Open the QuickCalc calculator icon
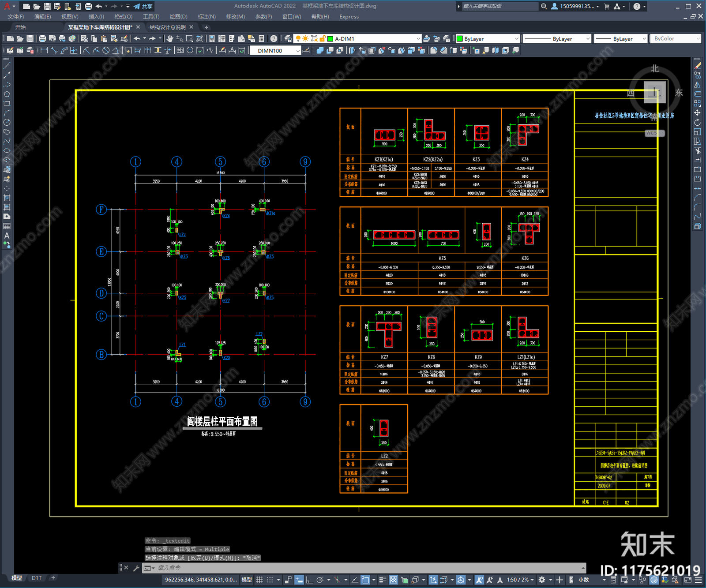The width and height of the screenshot is (706, 588). tap(261, 39)
